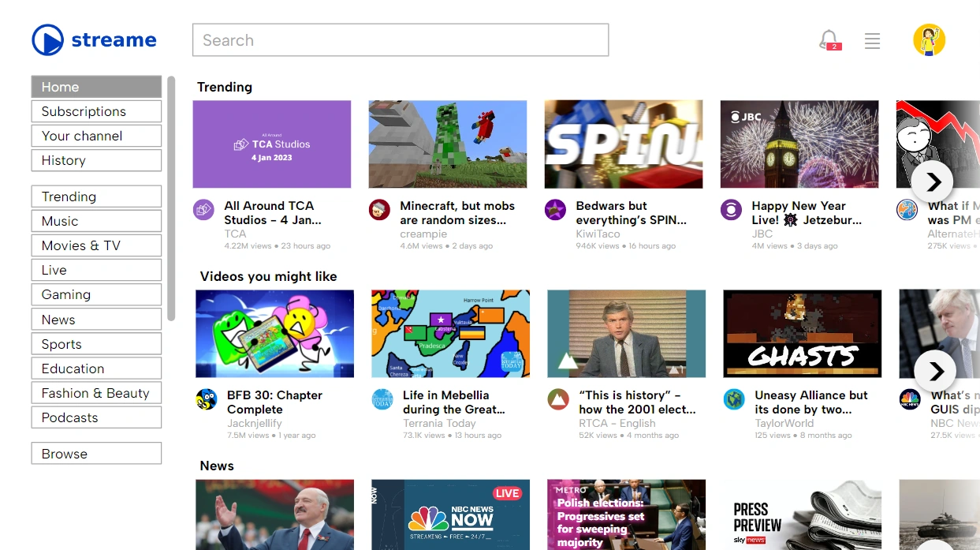Click the Jacknjellify channel avatar icon
The image size is (980, 550).
click(207, 399)
